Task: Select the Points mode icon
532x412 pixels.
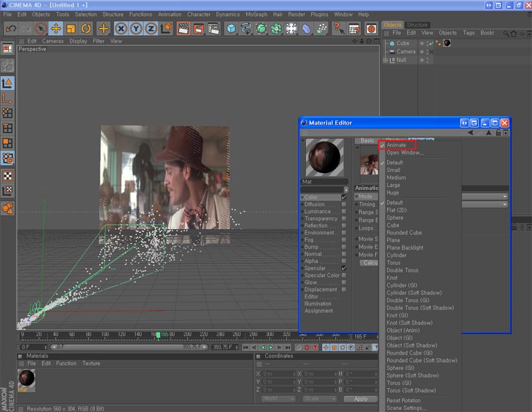Action: point(7,113)
